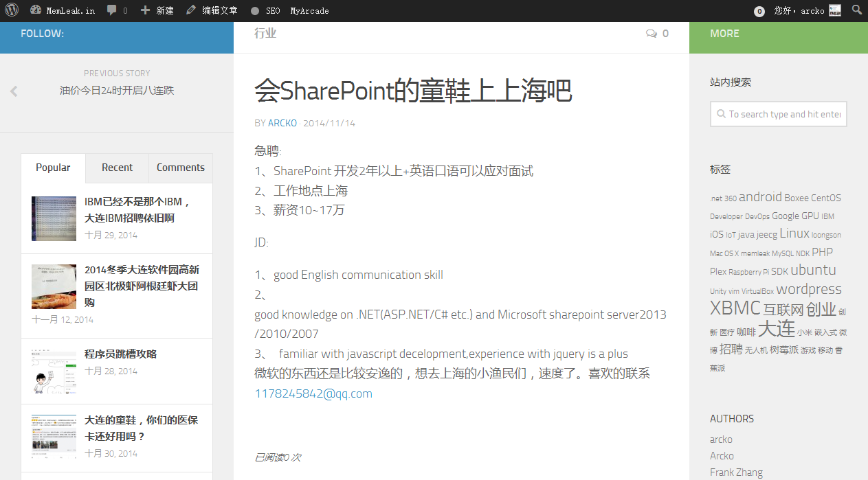This screenshot has width=868, height=480.
Task: Click post date 十月 29, 2014
Action: pos(111,235)
